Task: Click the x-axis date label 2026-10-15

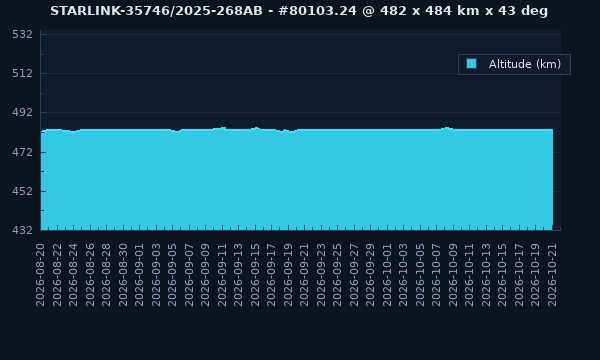Action: 502,275
